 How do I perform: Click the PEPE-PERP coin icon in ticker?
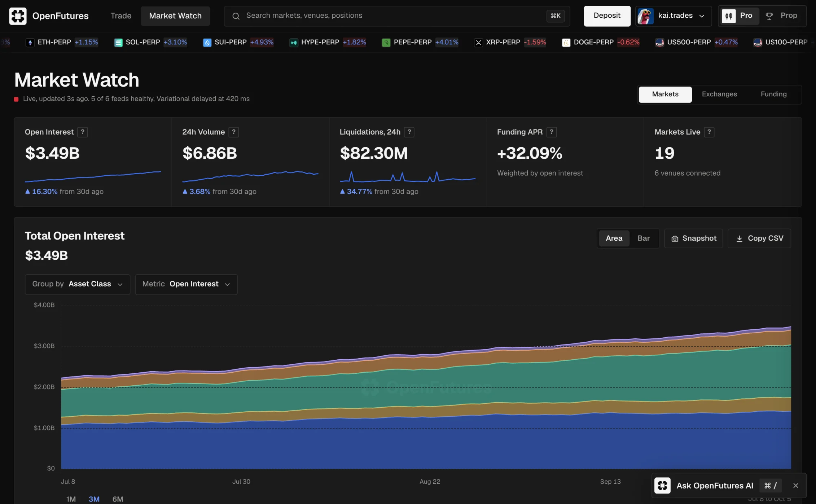tap(386, 43)
